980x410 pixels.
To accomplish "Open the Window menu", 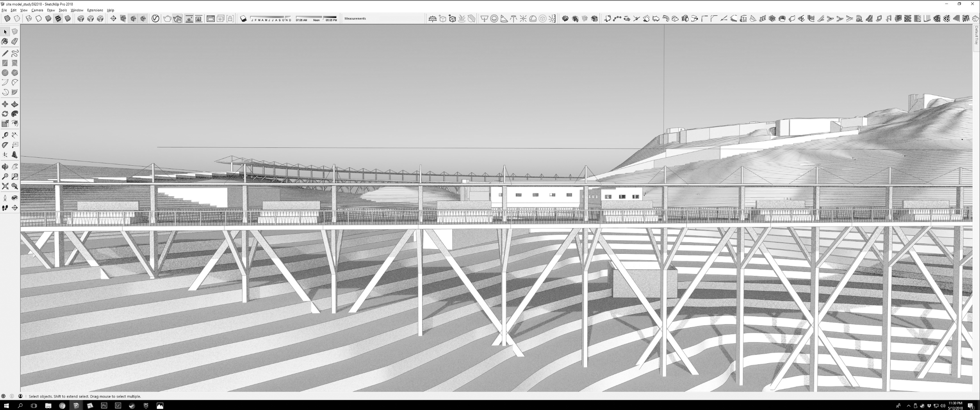I will [77, 10].
